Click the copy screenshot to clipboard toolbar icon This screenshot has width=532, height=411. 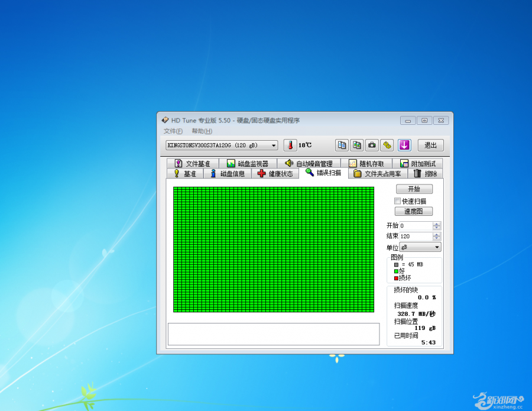[356, 145]
